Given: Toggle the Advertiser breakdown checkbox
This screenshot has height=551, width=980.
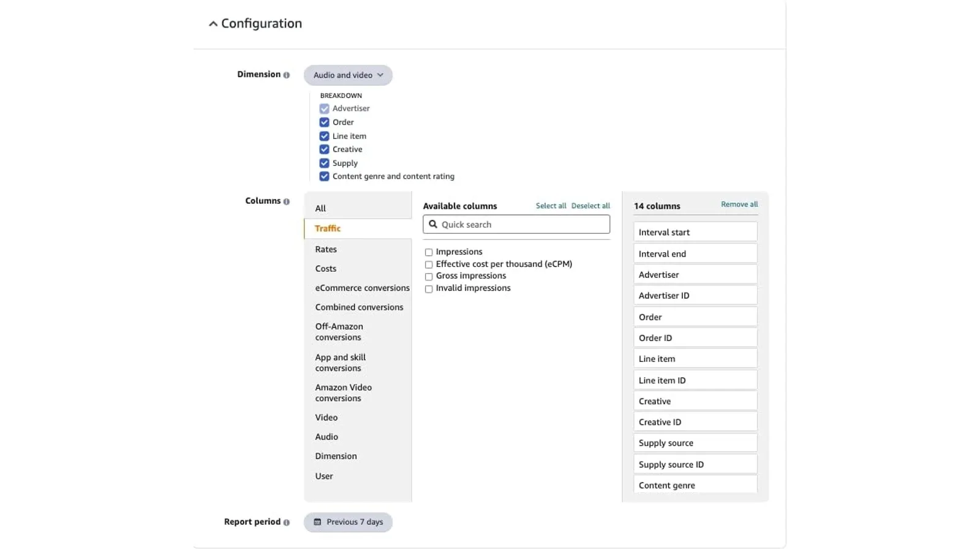Looking at the screenshot, I should (x=324, y=108).
